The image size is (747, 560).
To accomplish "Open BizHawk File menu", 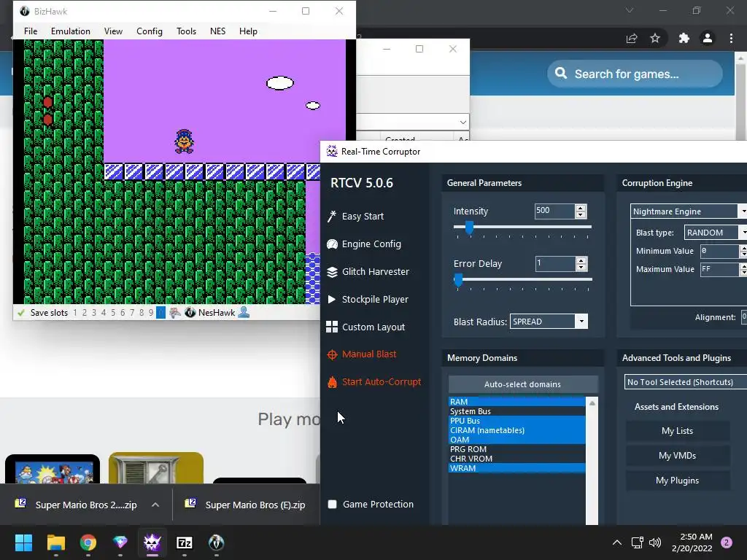I will tap(31, 31).
